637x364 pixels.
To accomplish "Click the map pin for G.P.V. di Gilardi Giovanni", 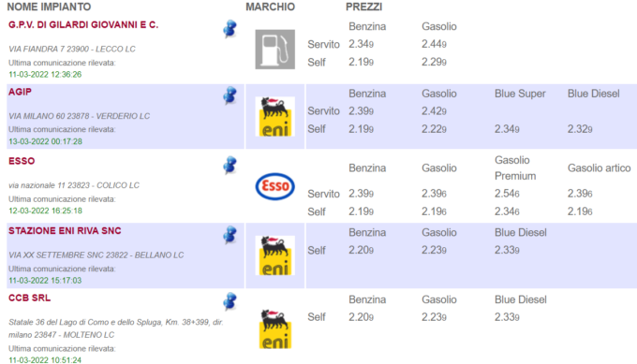I will click(x=230, y=29).
